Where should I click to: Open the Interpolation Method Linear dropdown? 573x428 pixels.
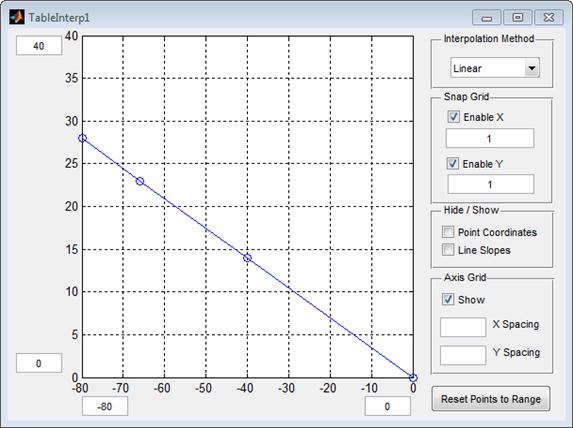click(495, 68)
